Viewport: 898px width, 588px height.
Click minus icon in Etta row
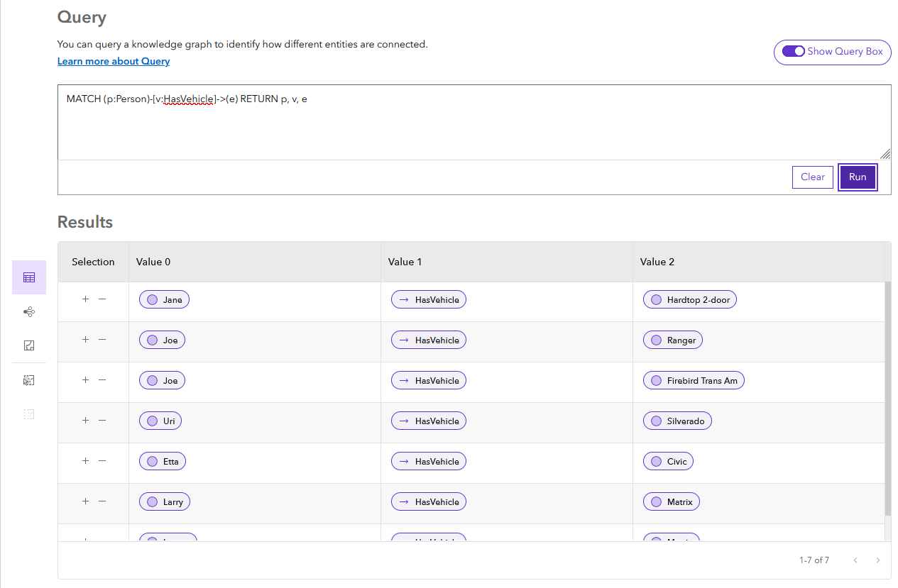102,461
